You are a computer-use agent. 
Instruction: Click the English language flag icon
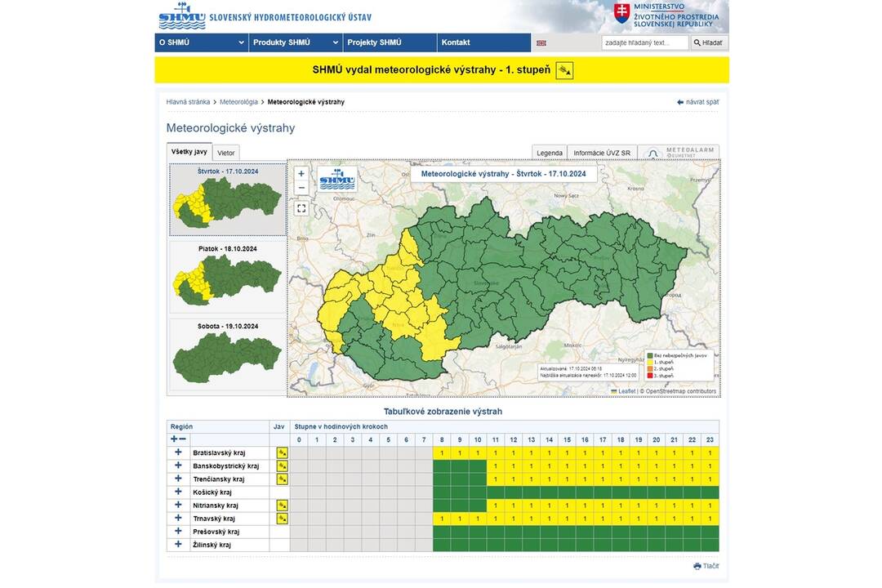click(x=541, y=43)
